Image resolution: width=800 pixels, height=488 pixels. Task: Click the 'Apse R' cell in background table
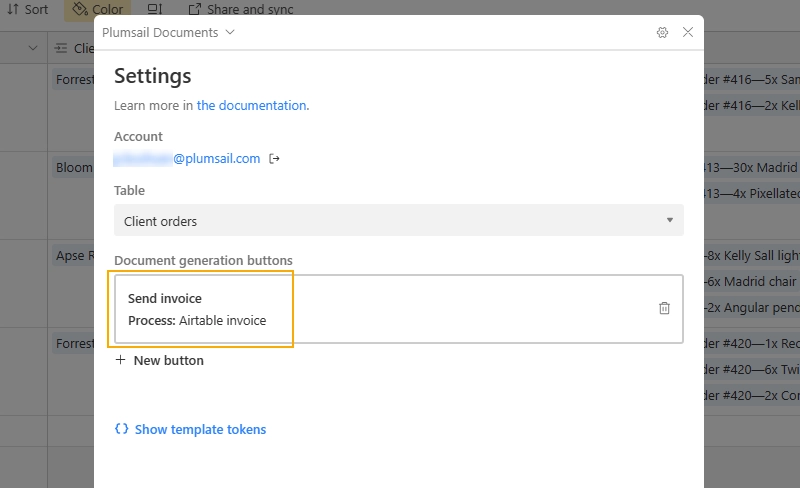click(x=75, y=255)
